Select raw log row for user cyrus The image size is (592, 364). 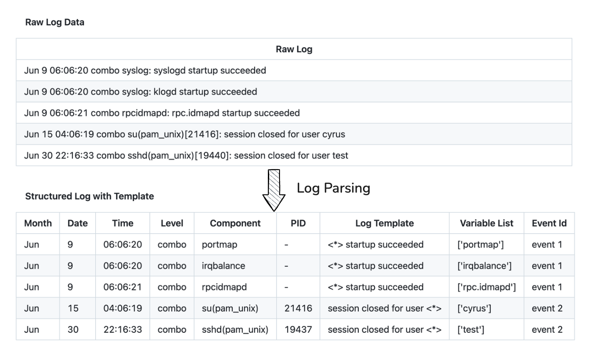tap(185, 134)
